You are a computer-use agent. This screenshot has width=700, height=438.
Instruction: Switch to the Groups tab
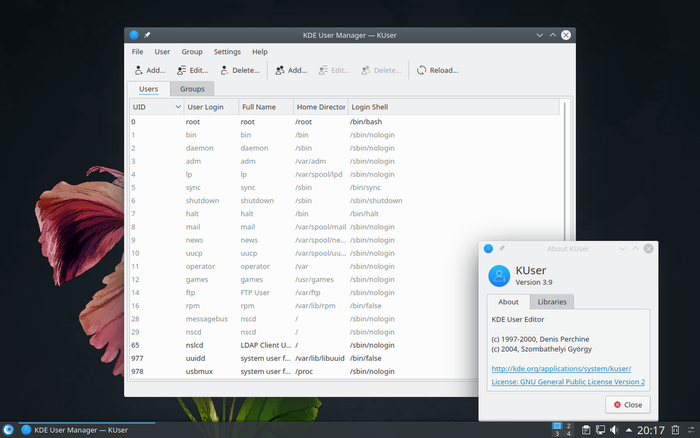(x=192, y=89)
